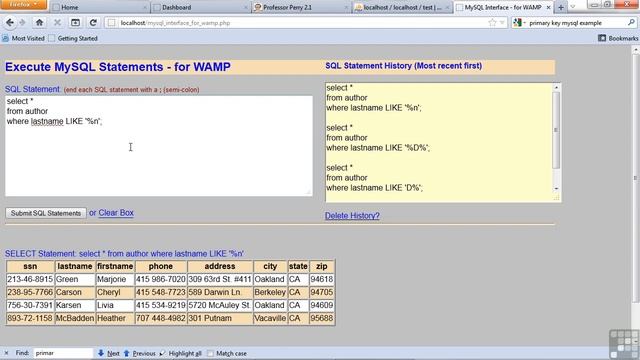640x360 pixels.
Task: Go forward with the browser forward arrow
Action: click(x=22, y=23)
